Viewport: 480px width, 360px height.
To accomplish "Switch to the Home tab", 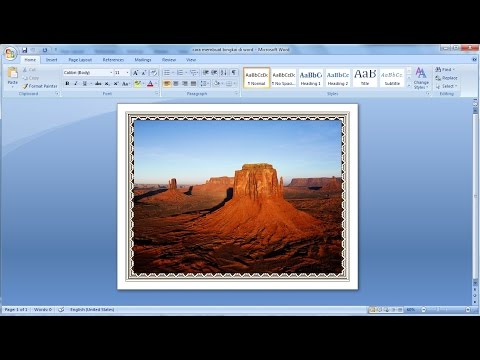I will [x=30, y=60].
